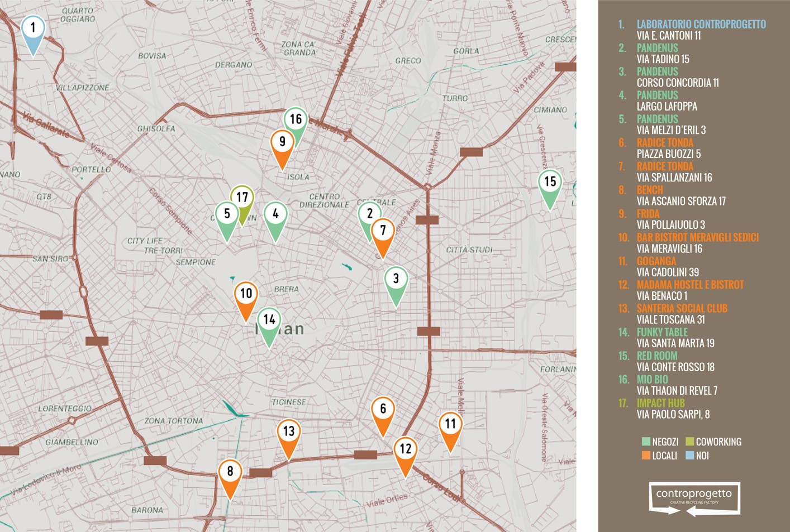Select the orange map pin numbered 10
Image resolution: width=790 pixels, height=532 pixels.
[246, 301]
